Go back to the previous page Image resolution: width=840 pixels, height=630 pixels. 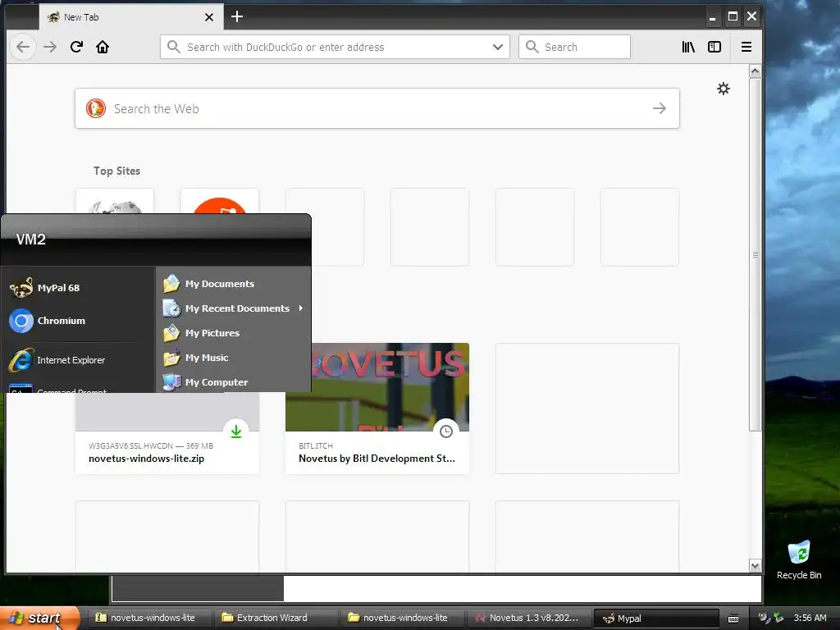[22, 47]
